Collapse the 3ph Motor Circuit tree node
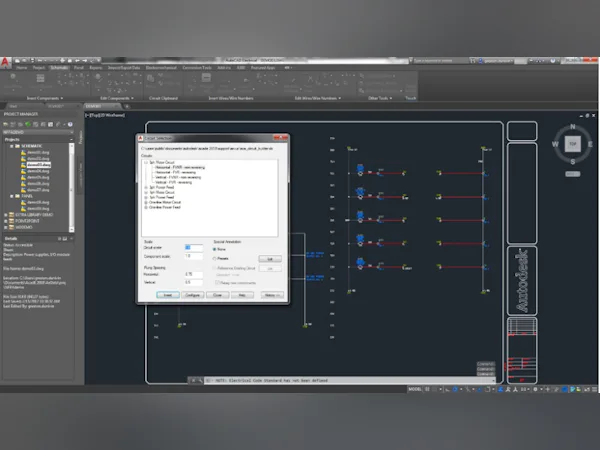Viewport: 600px width, 450px height. (146, 162)
